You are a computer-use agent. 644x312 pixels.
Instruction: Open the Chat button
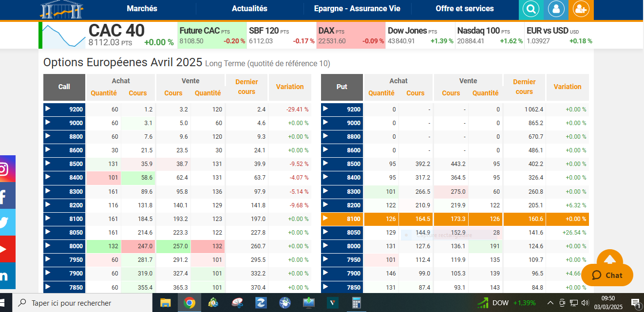pyautogui.click(x=607, y=275)
